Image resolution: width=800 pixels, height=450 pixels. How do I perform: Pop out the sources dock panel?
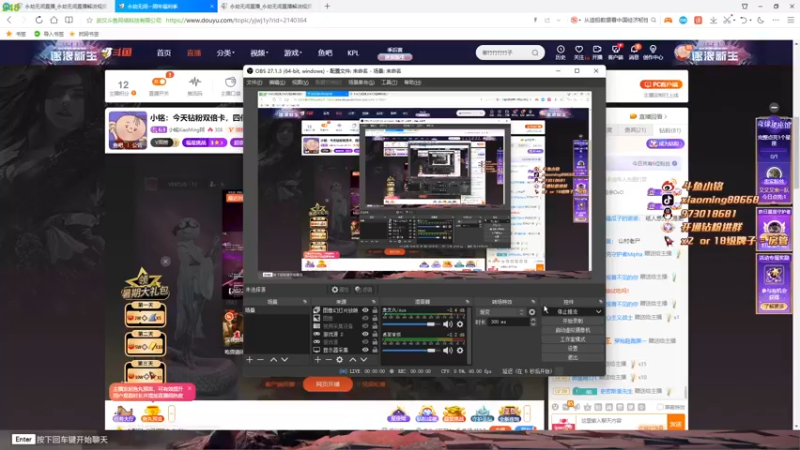(x=373, y=302)
